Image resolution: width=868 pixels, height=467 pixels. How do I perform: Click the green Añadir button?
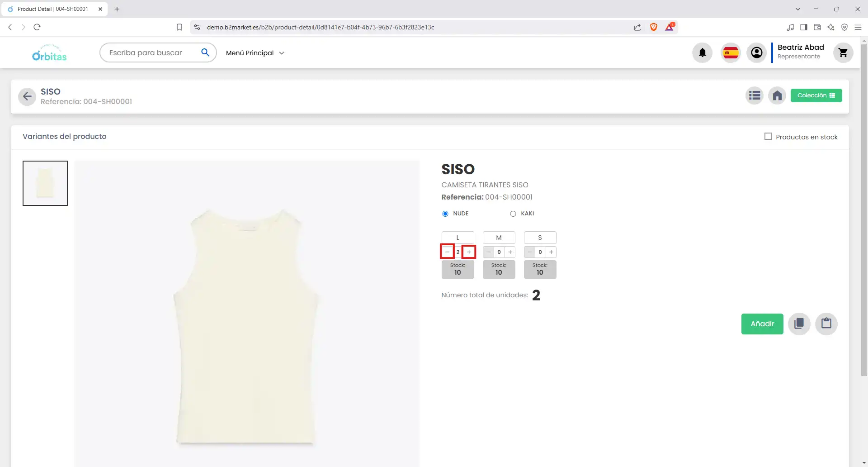pos(762,324)
